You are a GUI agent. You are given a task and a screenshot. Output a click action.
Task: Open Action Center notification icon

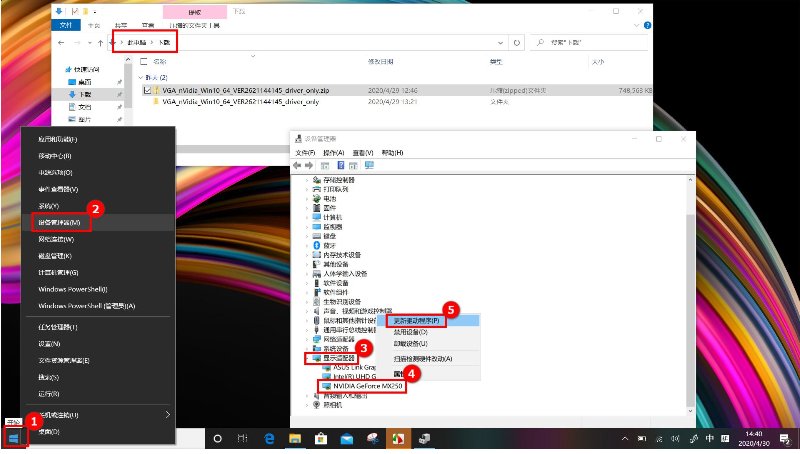(785, 438)
